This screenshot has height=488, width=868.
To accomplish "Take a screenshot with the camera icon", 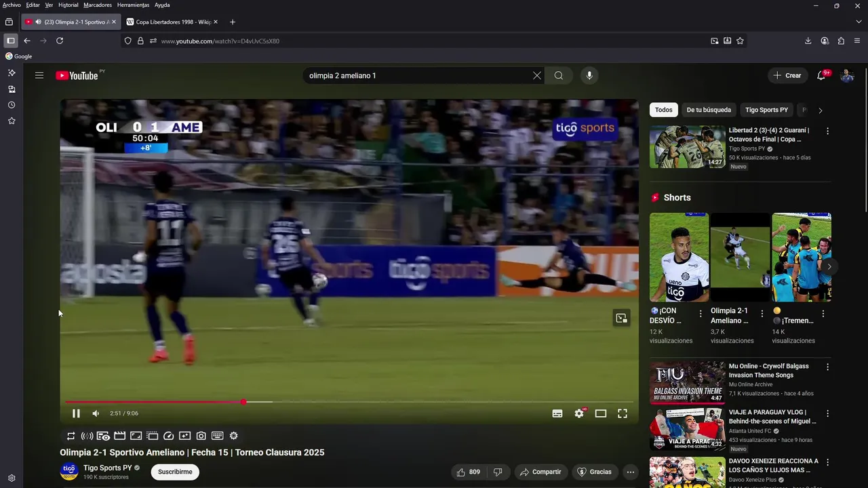I will click(201, 436).
